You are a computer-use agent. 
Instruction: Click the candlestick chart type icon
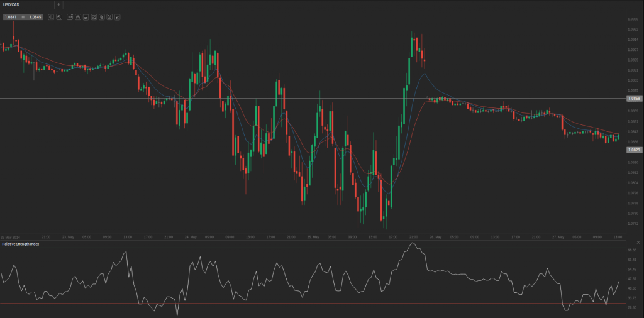pos(77,17)
